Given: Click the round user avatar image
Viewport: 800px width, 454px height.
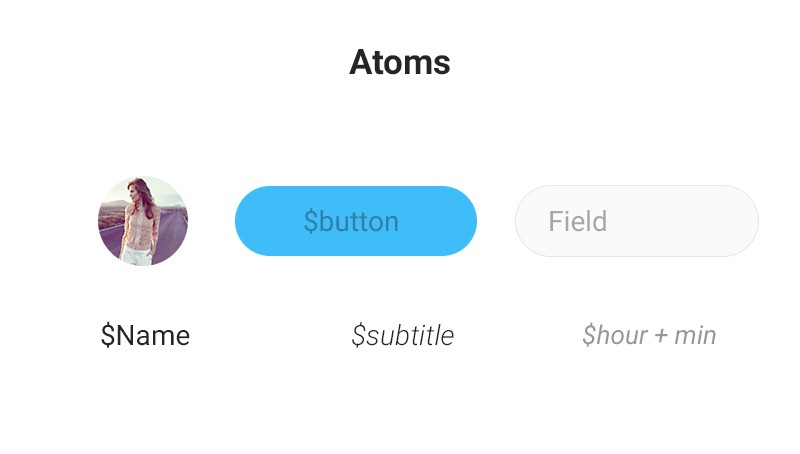Looking at the screenshot, I should tap(143, 221).
